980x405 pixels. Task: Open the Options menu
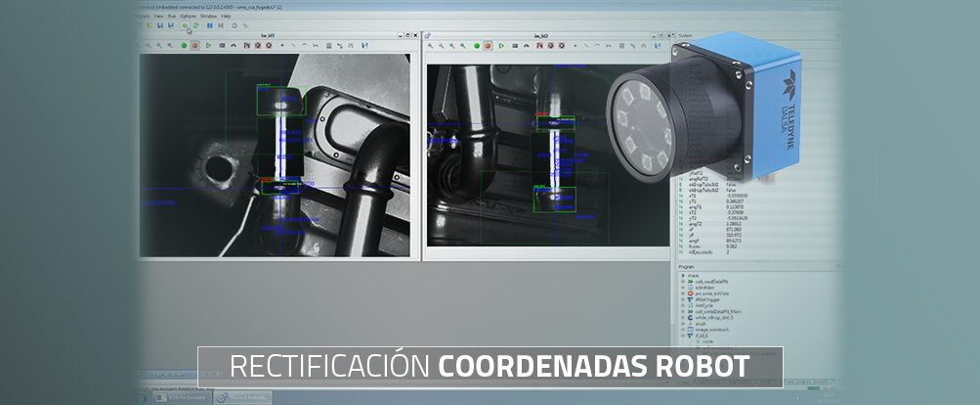[x=188, y=16]
